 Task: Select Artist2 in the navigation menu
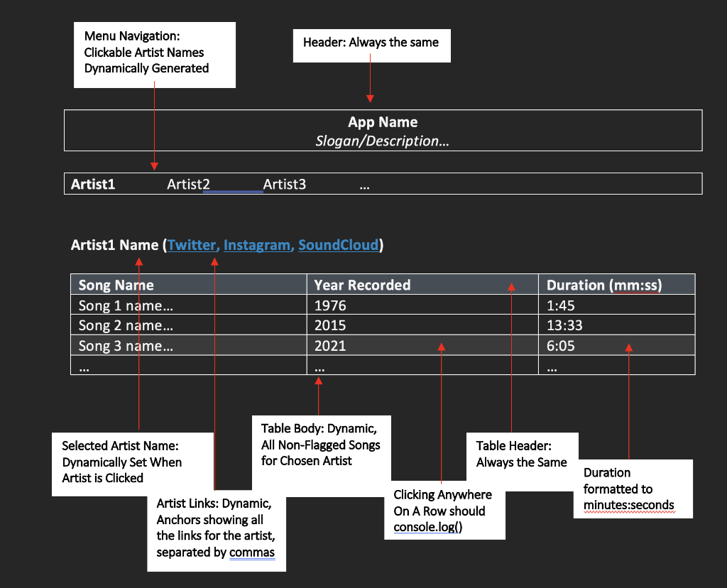tap(187, 184)
